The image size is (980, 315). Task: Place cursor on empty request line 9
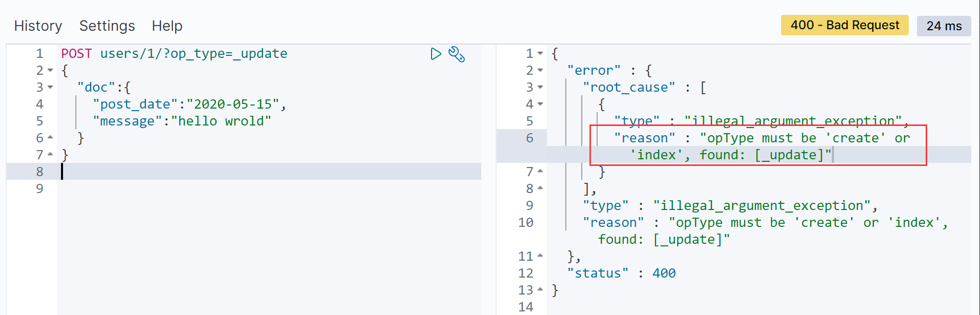click(x=269, y=188)
